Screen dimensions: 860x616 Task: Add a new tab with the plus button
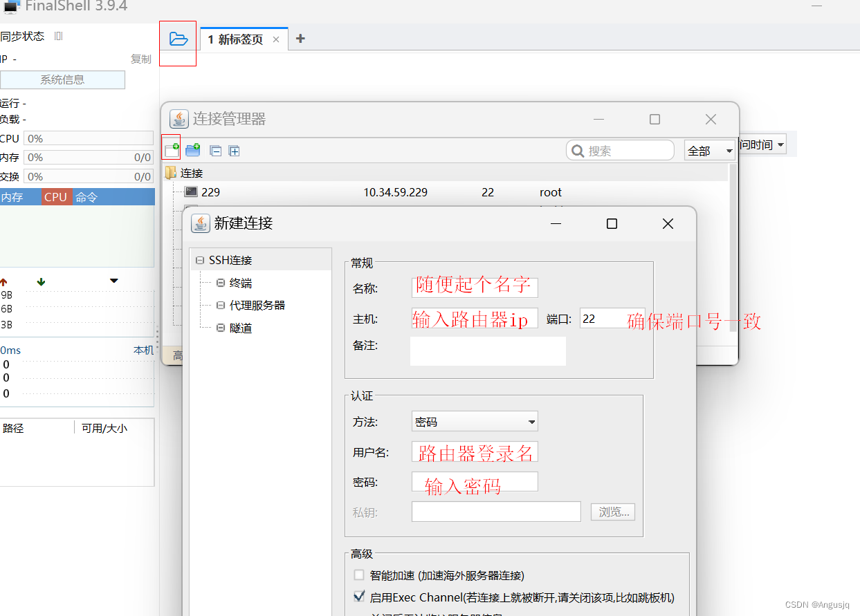[300, 39]
